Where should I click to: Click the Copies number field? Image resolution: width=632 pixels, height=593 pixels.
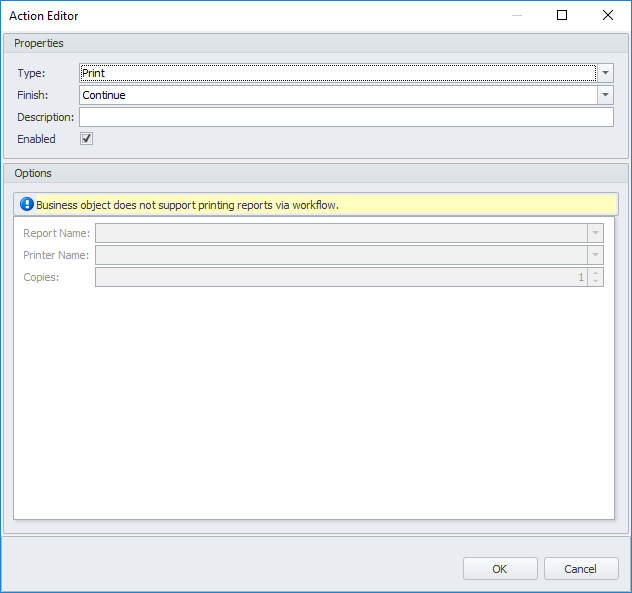pyautogui.click(x=340, y=277)
